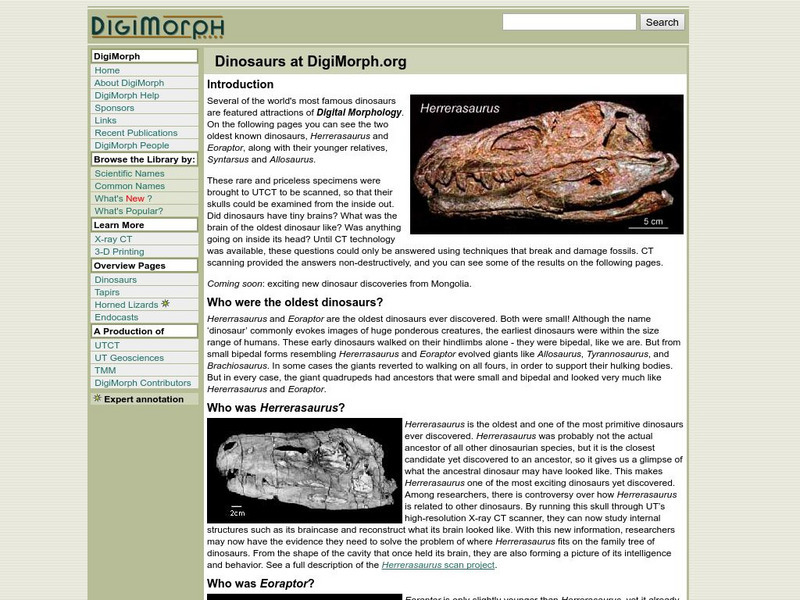
Task: Click the Who was Eoraptor heading
Action: click(261, 583)
